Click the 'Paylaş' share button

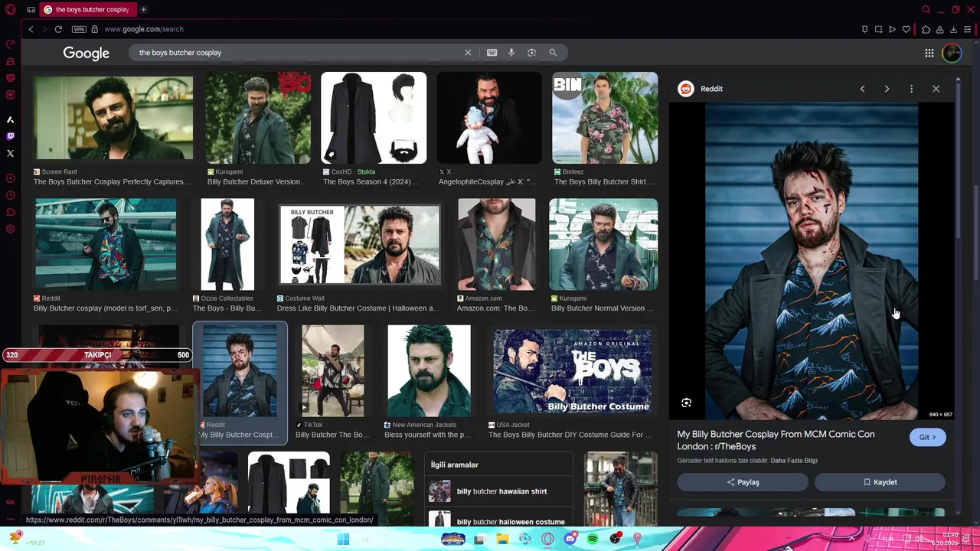pos(743,482)
